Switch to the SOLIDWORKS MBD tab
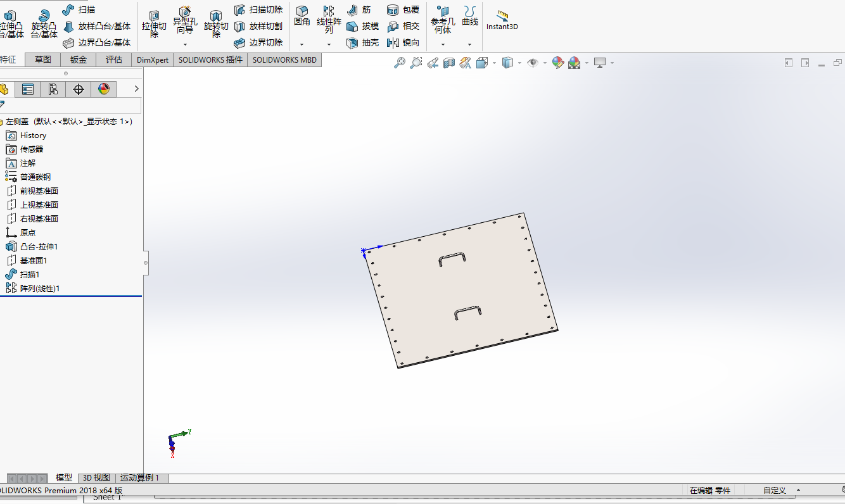Image resolution: width=845 pixels, height=504 pixels. (x=284, y=60)
